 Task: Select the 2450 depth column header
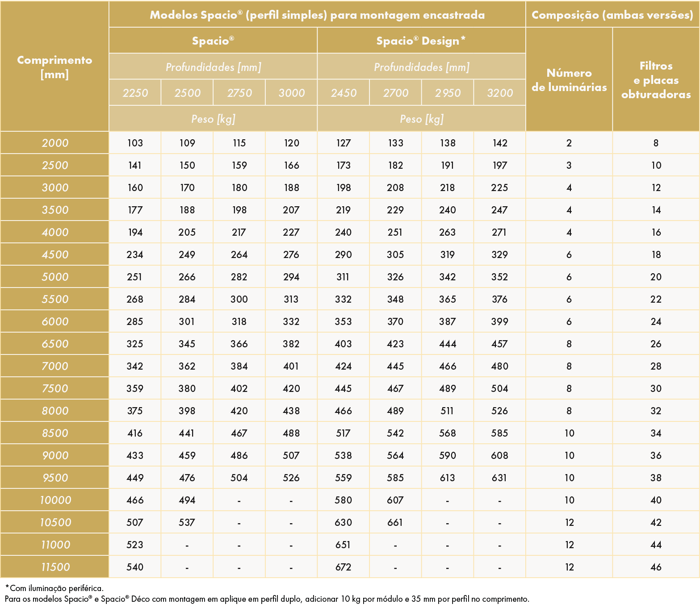pyautogui.click(x=344, y=93)
